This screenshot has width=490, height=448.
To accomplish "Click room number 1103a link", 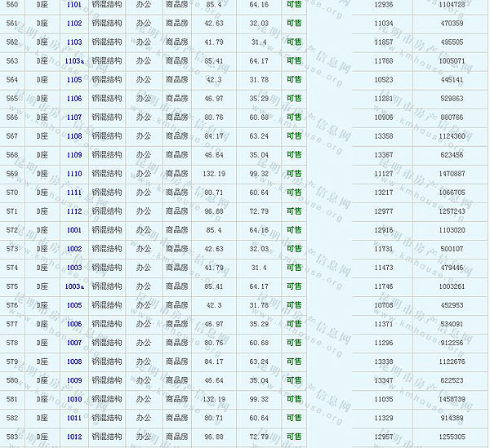I will point(75,61).
